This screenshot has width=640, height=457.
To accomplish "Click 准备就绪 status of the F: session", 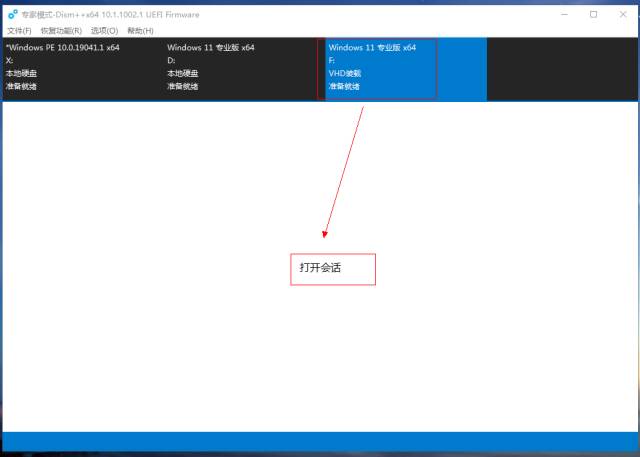I will (x=344, y=87).
